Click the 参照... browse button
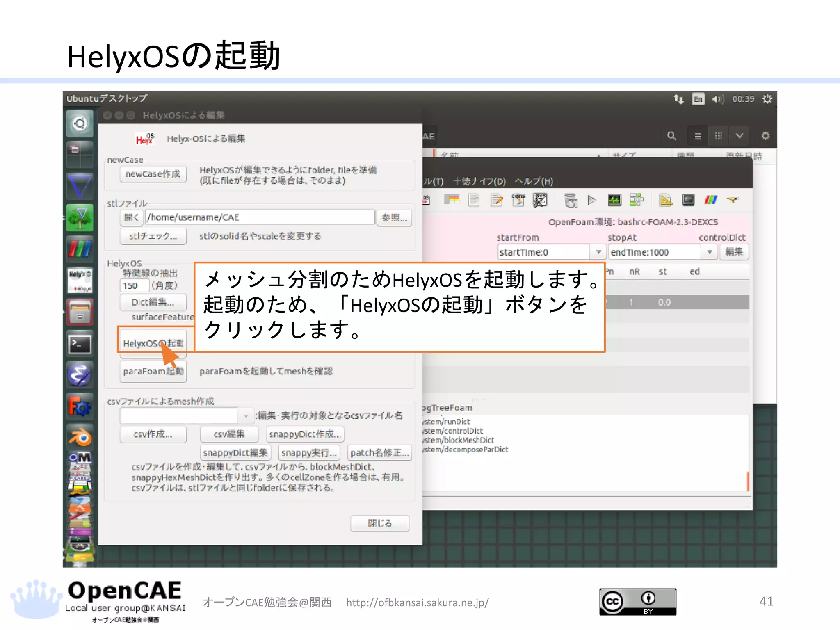Viewport: 840px width, 630px height. click(x=394, y=217)
